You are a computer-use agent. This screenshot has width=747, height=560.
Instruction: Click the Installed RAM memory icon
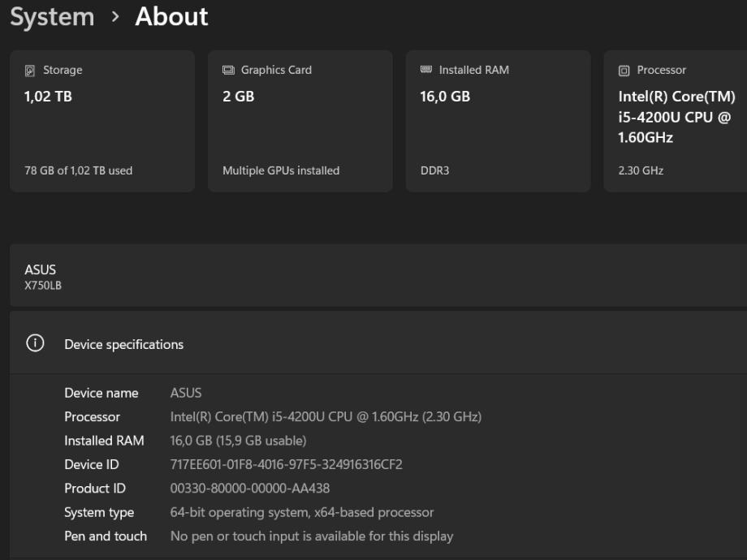(426, 71)
